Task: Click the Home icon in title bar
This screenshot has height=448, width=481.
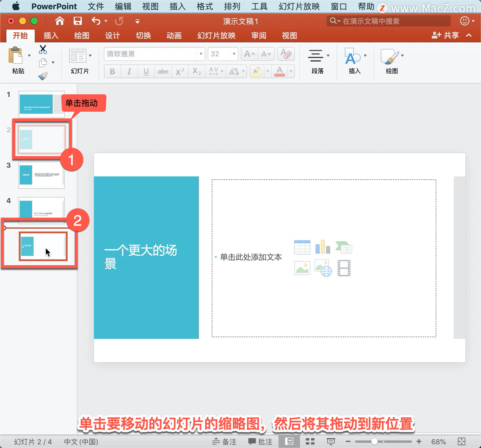Action: [59, 21]
